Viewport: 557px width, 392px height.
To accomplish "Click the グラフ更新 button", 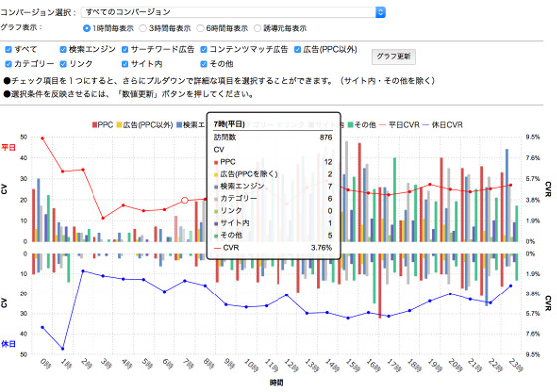I will click(394, 56).
